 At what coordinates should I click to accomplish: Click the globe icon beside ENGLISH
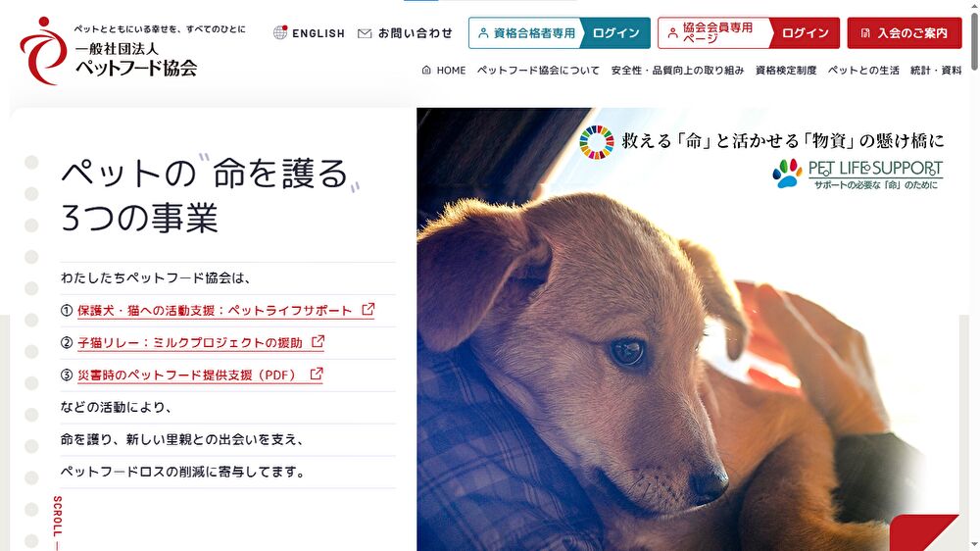click(x=280, y=32)
